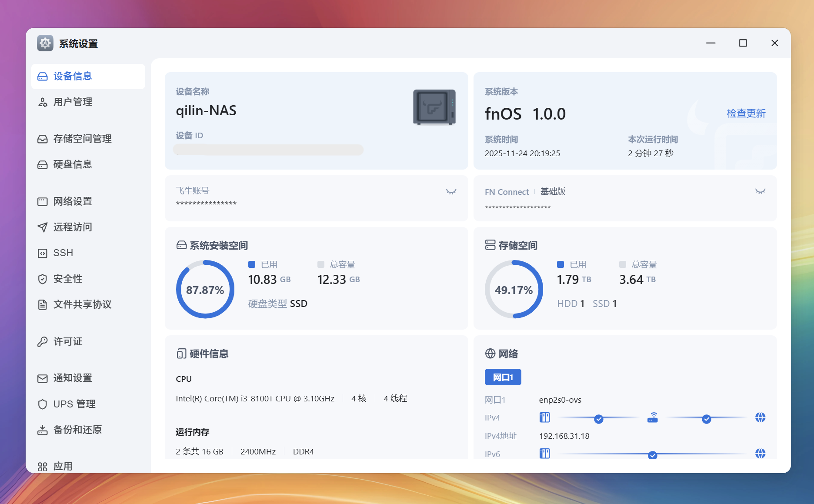Click the NAS device thumbnail image
This screenshot has width=814, height=504.
pyautogui.click(x=434, y=107)
